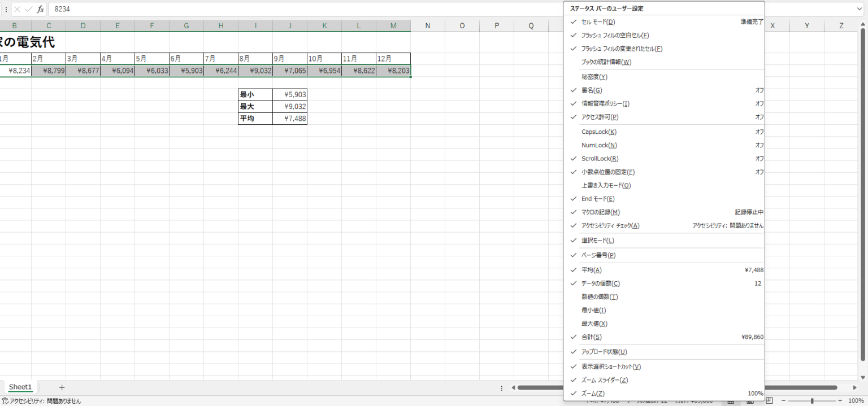Enable the NumLock status indicator
The image size is (868, 406).
(598, 145)
